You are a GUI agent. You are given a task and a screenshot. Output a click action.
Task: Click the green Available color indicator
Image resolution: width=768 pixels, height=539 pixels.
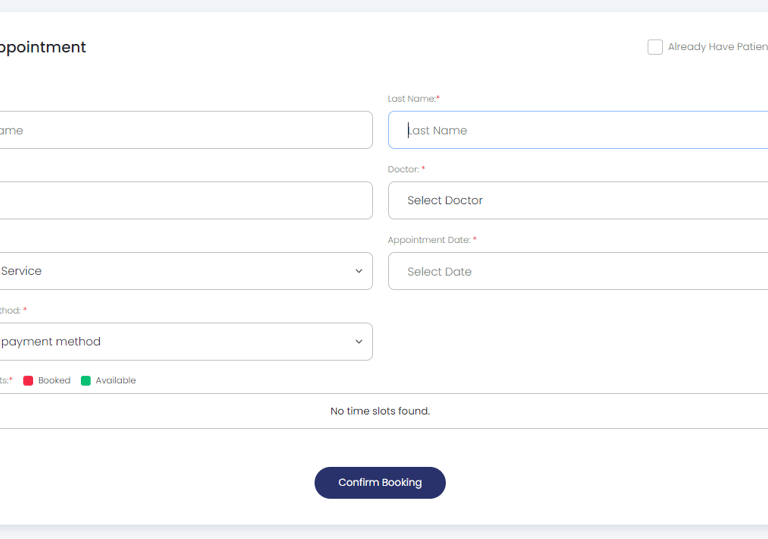(86, 381)
